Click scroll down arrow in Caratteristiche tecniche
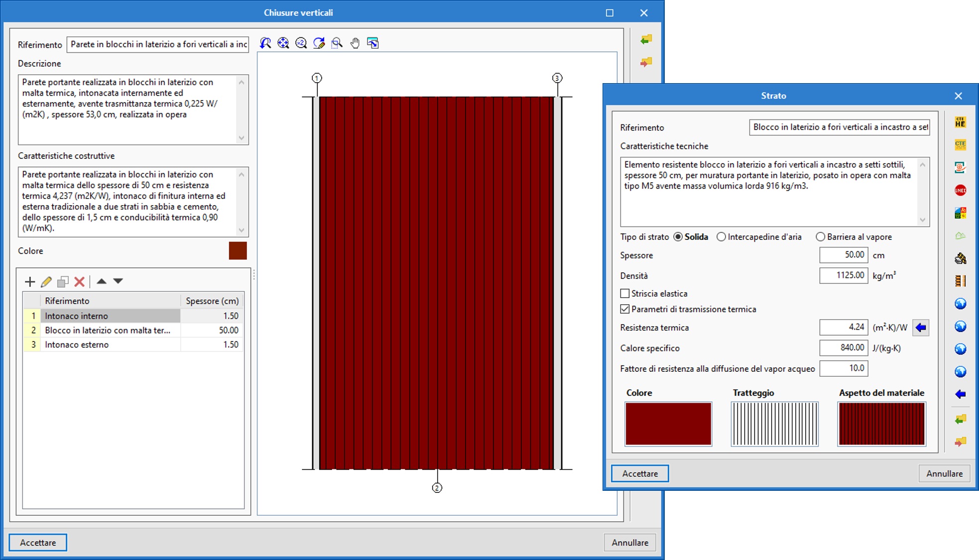The image size is (979, 560). pos(923,220)
